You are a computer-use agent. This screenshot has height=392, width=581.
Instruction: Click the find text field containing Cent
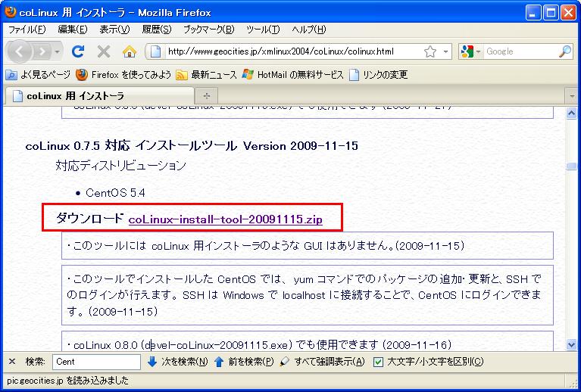[96, 362]
